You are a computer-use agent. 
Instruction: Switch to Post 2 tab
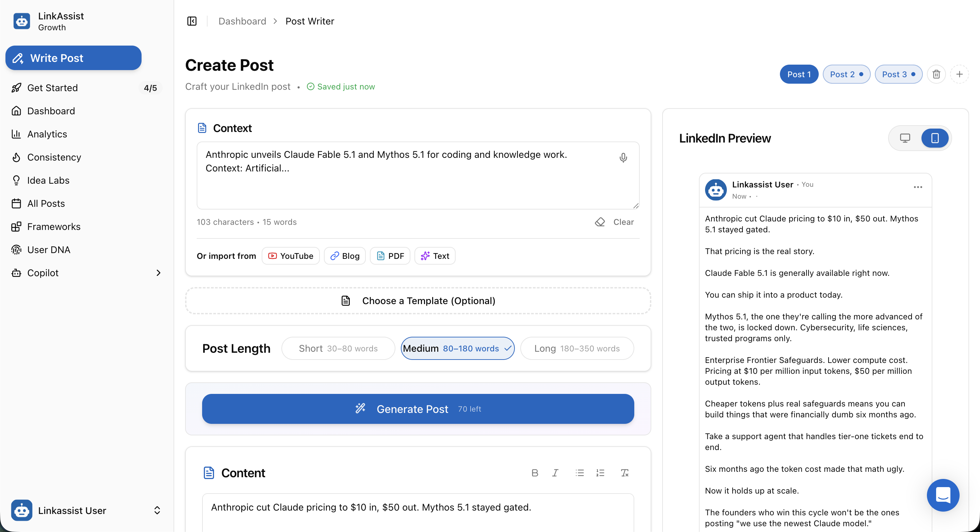click(847, 74)
